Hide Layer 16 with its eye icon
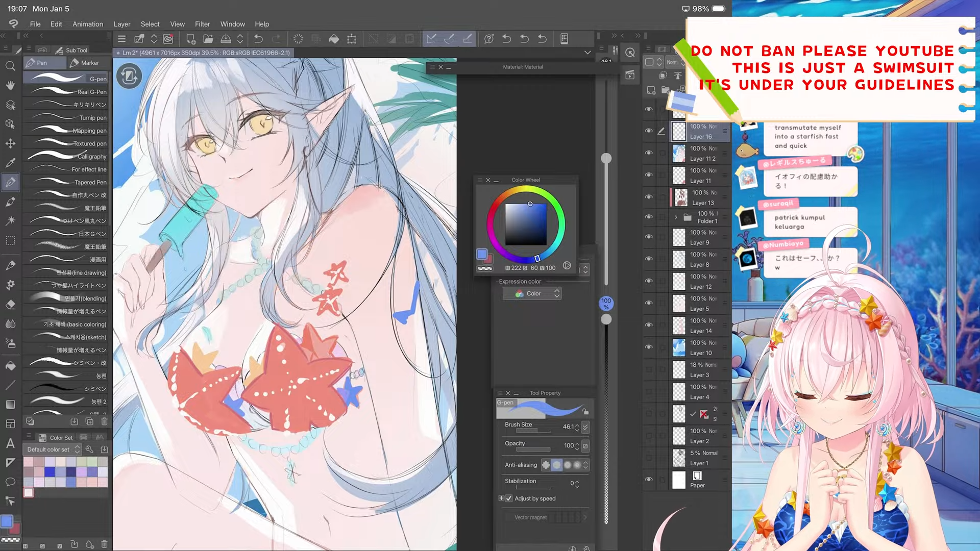Viewport: 980px width, 551px height. tap(649, 131)
